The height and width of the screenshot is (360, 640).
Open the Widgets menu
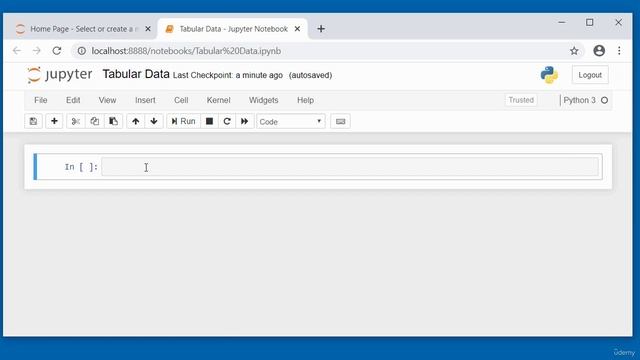pyautogui.click(x=264, y=100)
